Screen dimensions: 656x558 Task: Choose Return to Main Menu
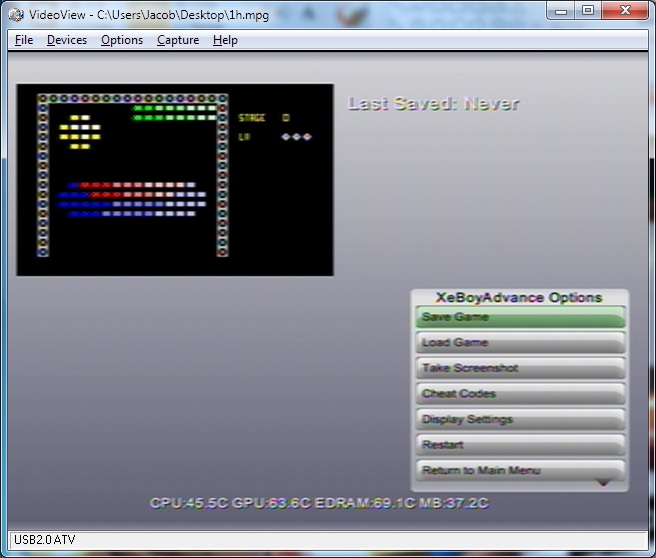520,471
